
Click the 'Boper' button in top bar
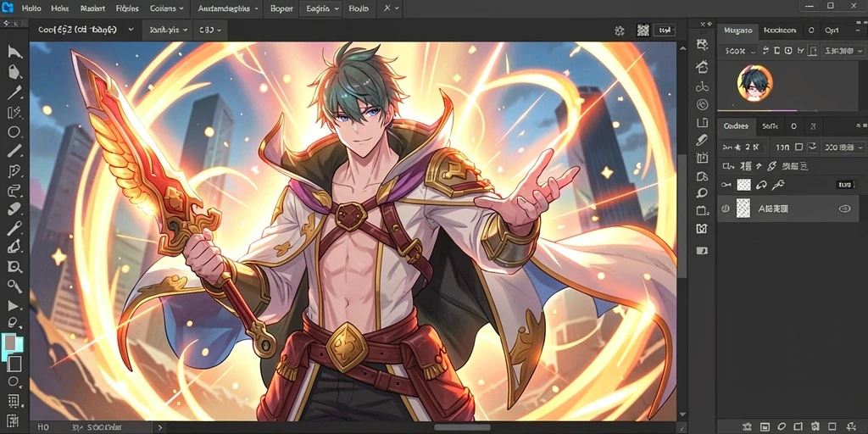click(281, 8)
